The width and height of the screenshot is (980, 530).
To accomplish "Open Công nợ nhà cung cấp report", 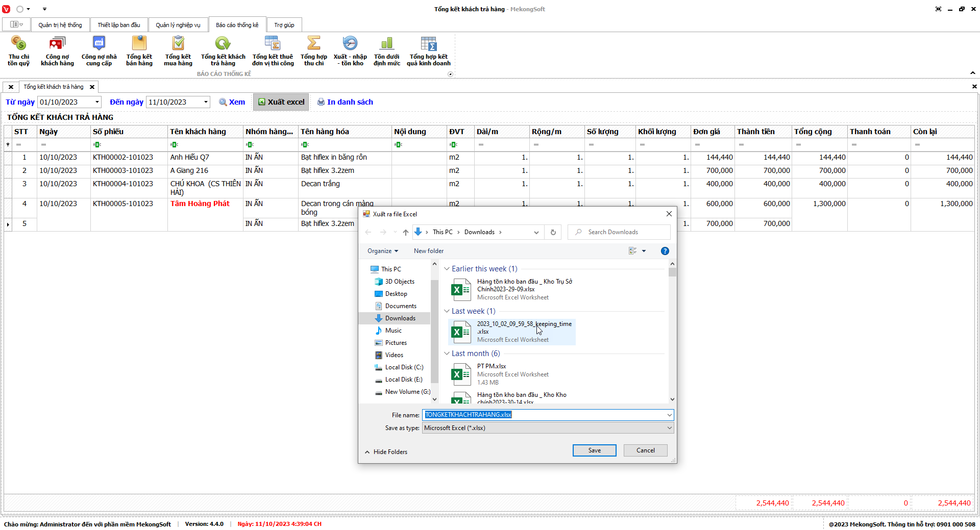I will tap(99, 51).
